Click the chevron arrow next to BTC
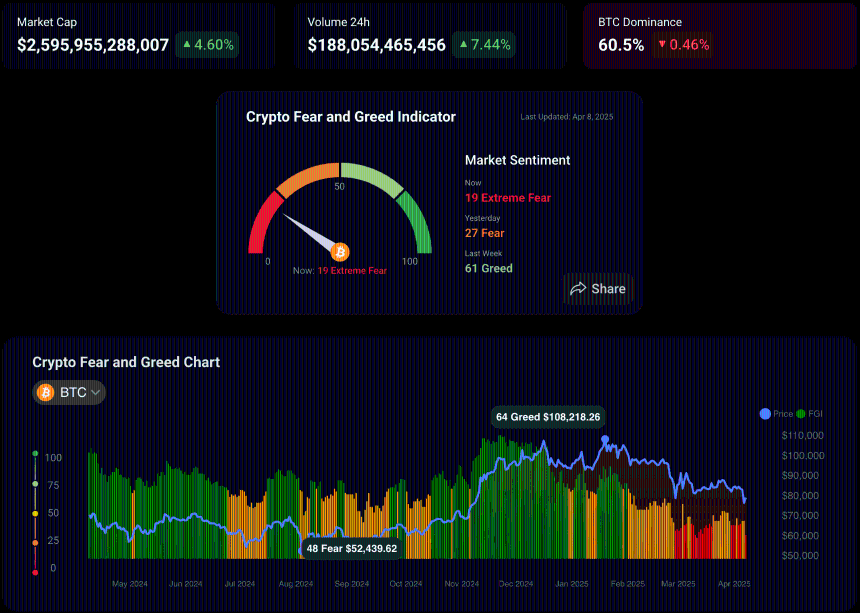This screenshot has height=613, width=860. pyautogui.click(x=96, y=393)
